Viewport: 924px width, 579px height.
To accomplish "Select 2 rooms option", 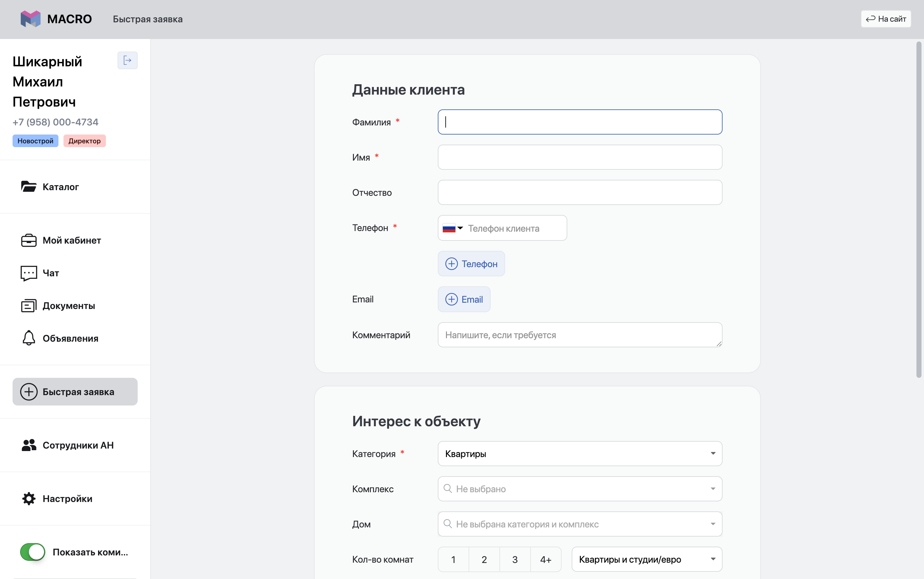I will pos(484,560).
